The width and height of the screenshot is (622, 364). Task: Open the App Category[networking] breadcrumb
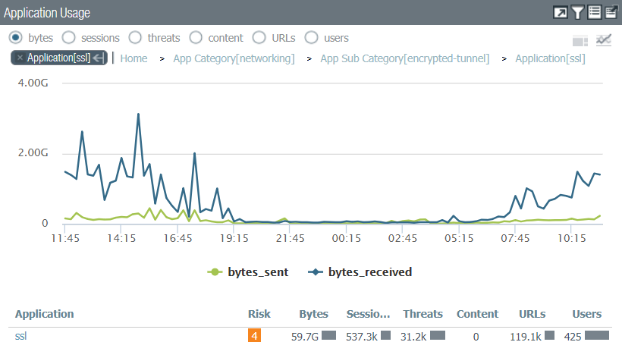coord(234,58)
